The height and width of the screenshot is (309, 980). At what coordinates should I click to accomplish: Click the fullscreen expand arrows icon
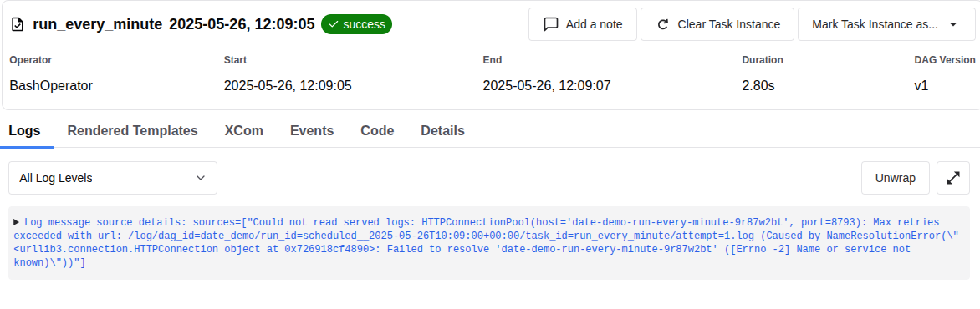click(x=953, y=178)
